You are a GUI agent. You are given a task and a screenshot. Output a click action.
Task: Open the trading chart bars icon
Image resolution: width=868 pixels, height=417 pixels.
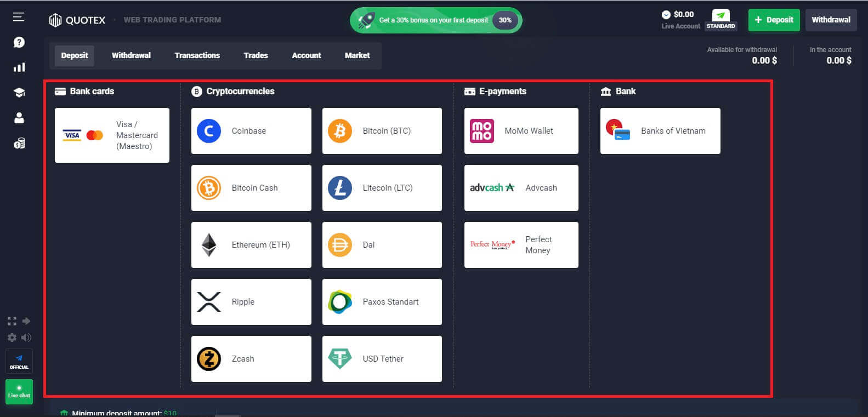pos(19,67)
